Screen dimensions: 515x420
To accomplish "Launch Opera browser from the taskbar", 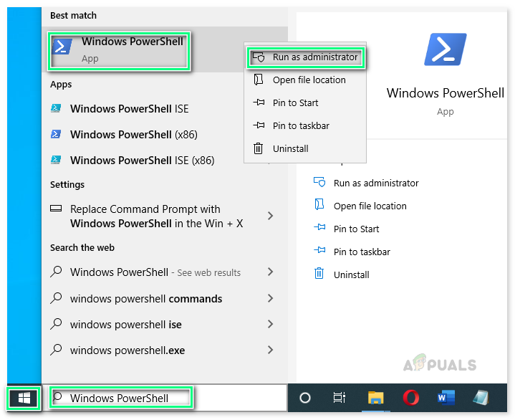I will [410, 398].
